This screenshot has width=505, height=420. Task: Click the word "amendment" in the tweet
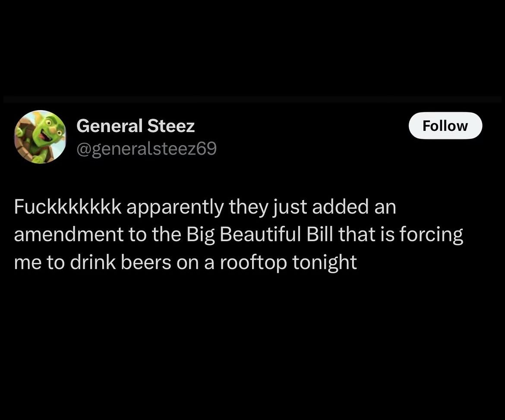pyautogui.click(x=69, y=234)
